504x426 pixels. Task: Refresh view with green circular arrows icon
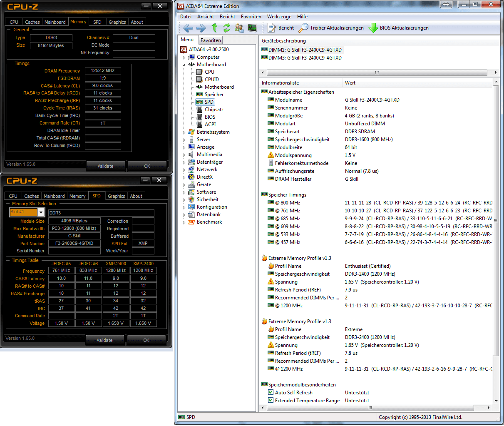coord(226,28)
